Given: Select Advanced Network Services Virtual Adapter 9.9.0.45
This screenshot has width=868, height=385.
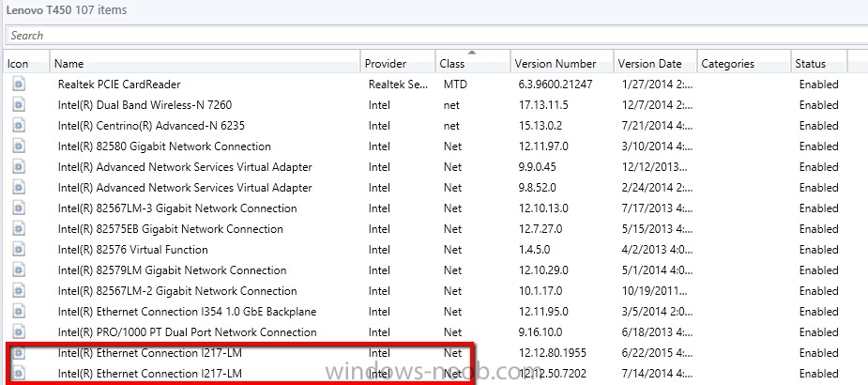Looking at the screenshot, I should 434,167.
